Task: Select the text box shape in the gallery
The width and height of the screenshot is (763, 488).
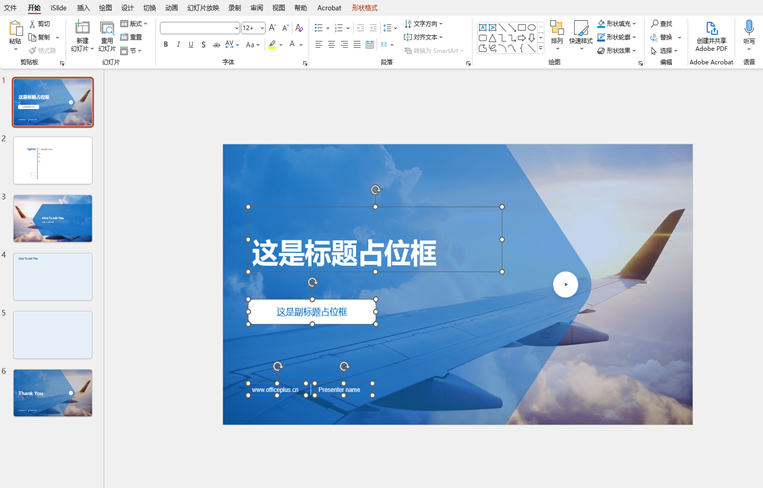Action: click(482, 28)
